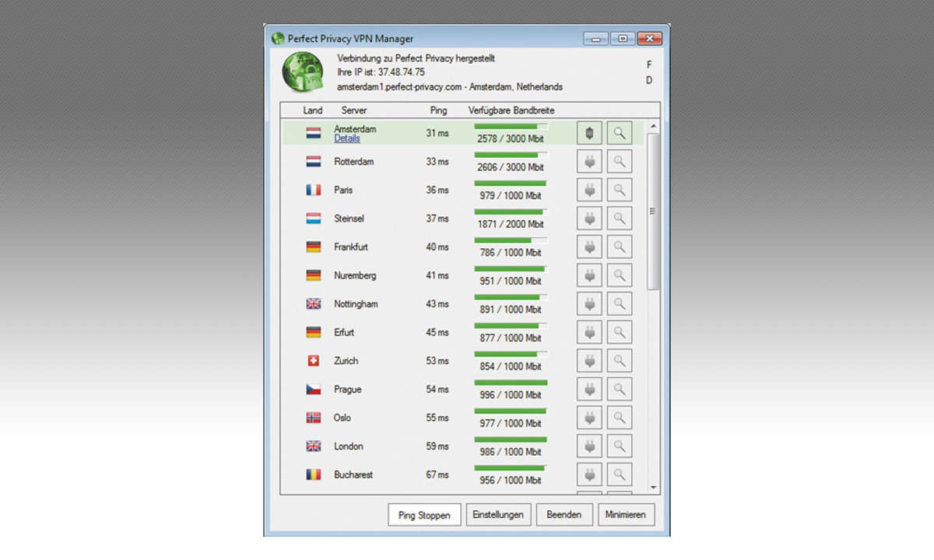Click the Nuremberg magnifier icon

pos(620,275)
